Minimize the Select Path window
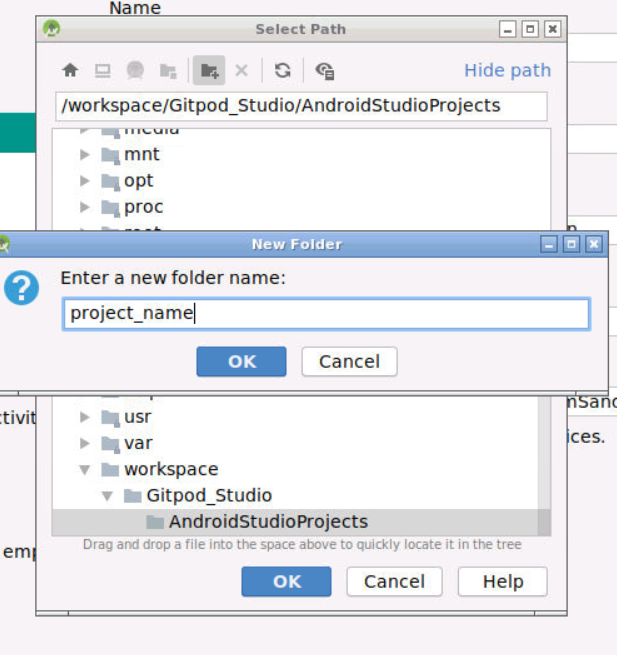The height and width of the screenshot is (655, 617). [x=508, y=29]
